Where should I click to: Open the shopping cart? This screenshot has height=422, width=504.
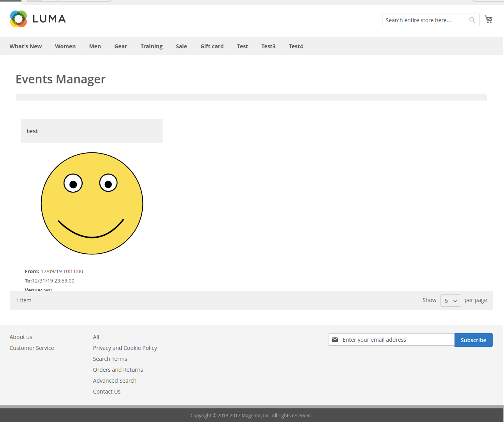[488, 19]
